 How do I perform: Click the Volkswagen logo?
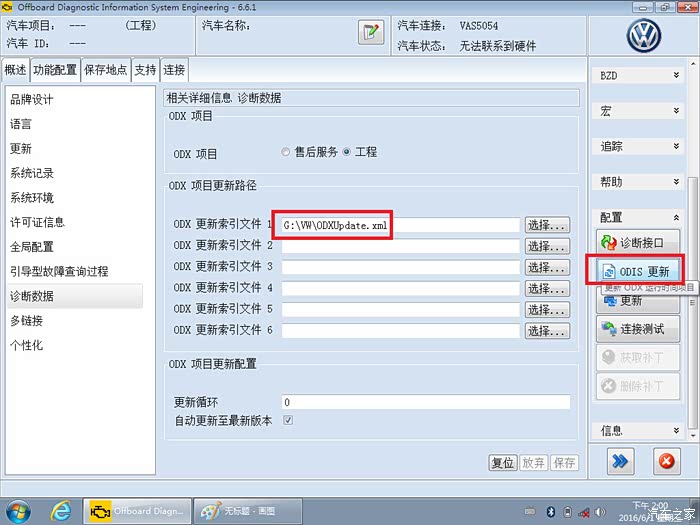[x=643, y=36]
